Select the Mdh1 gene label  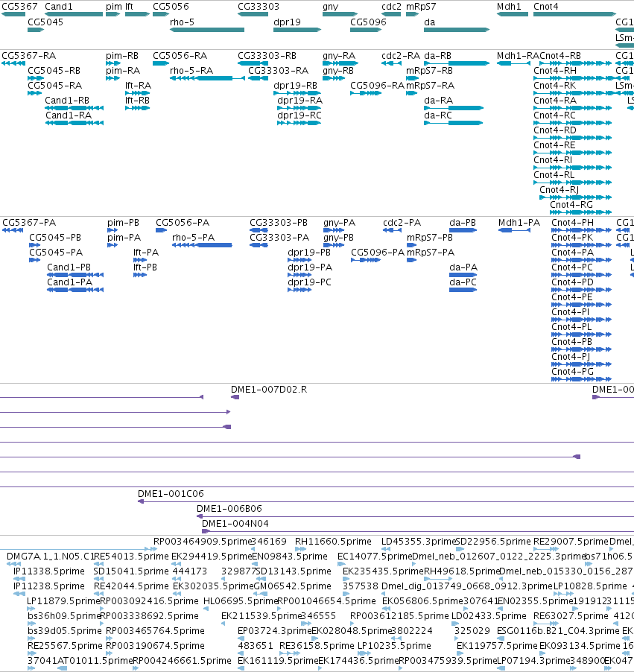point(509,7)
